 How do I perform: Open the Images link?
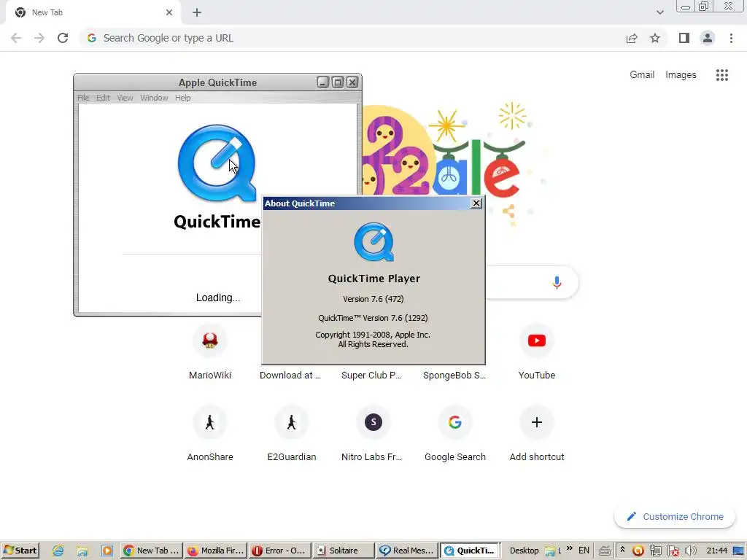(x=681, y=75)
